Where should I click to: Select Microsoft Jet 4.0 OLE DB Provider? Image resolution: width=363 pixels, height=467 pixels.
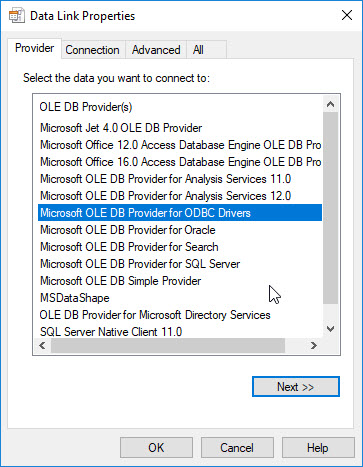click(121, 128)
